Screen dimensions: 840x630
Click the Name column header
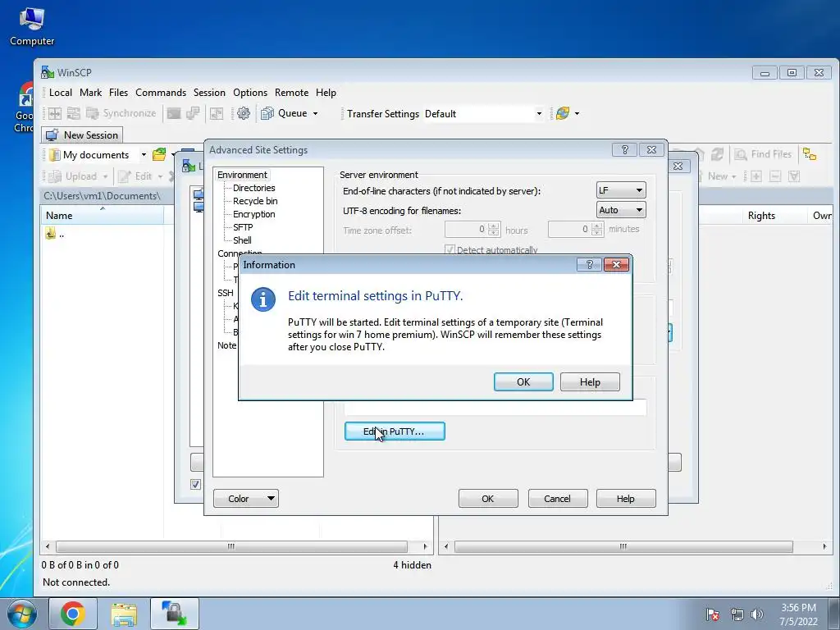[103, 216]
